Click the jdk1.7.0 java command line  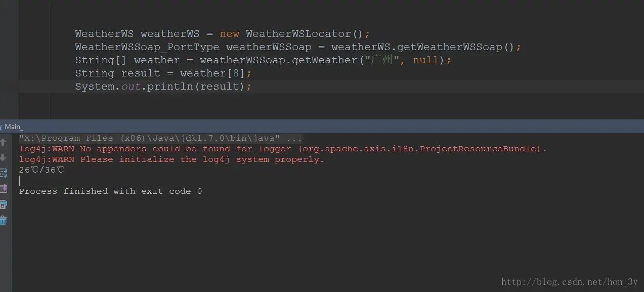pyautogui.click(x=160, y=138)
